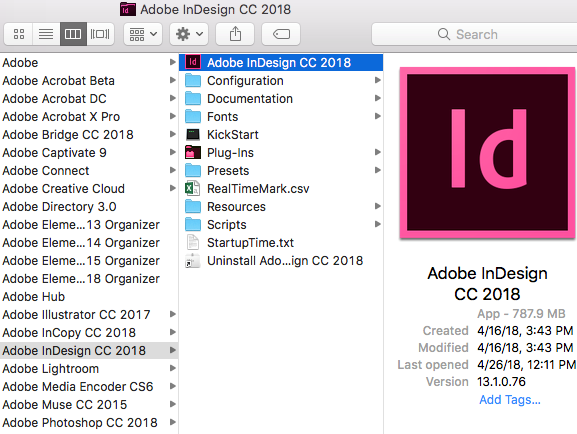This screenshot has height=434, width=577.
Task: Click the large InDesign preview image
Action: pos(487,153)
